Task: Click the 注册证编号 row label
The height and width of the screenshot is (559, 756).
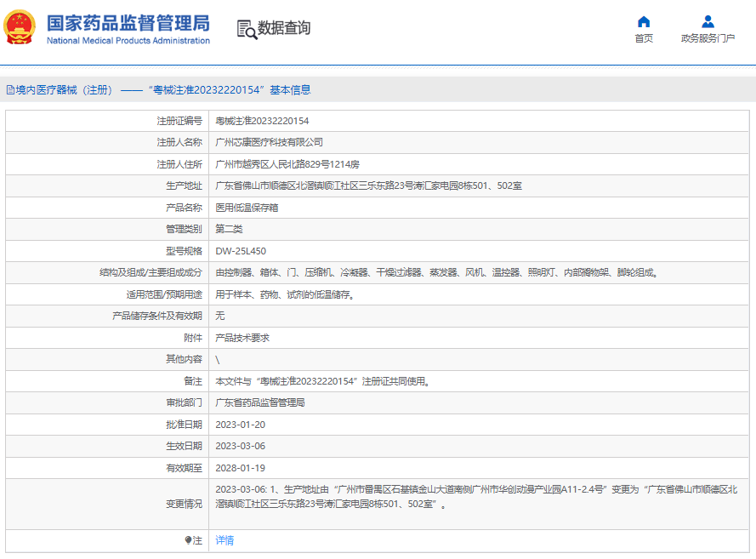Action: 179,121
